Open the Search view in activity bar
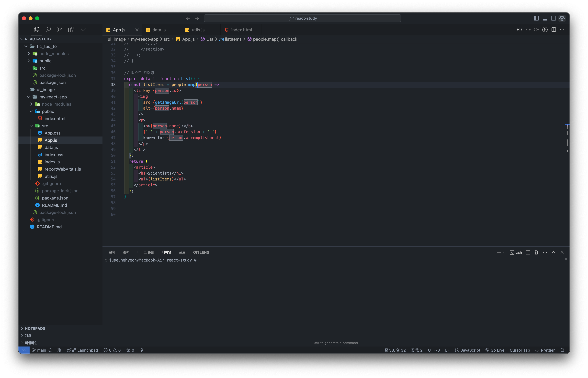The image size is (588, 378). pyautogui.click(x=48, y=30)
